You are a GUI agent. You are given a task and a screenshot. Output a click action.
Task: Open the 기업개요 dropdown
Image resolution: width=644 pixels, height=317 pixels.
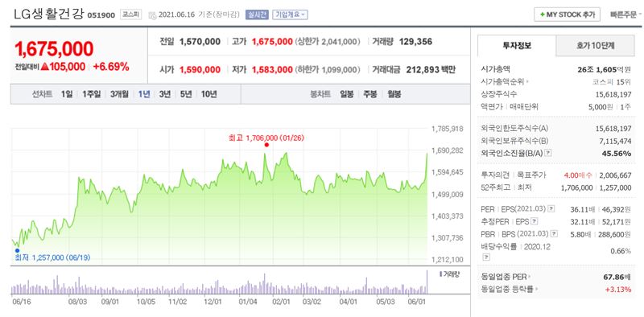click(x=290, y=14)
